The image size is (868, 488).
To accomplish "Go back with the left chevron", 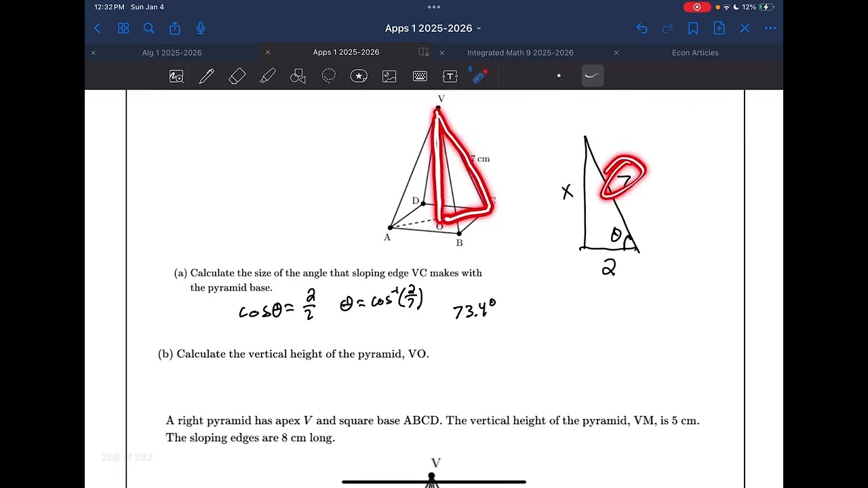I will 98,28.
